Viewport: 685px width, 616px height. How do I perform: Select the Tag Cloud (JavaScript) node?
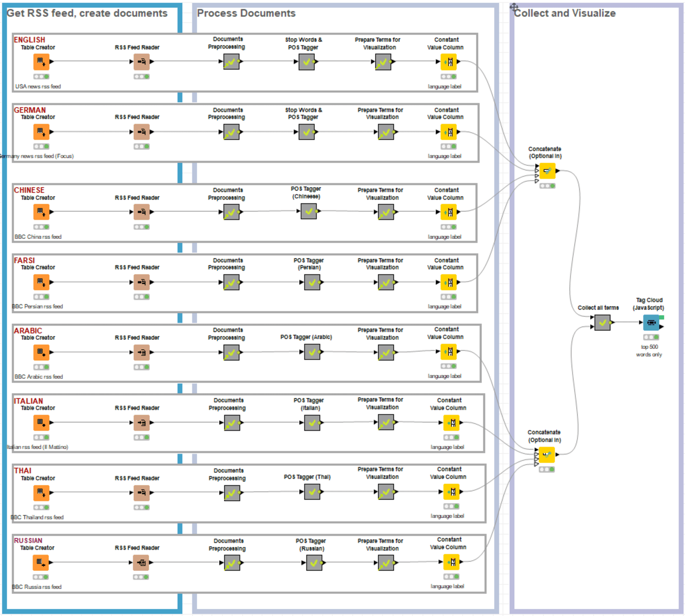pyautogui.click(x=651, y=322)
